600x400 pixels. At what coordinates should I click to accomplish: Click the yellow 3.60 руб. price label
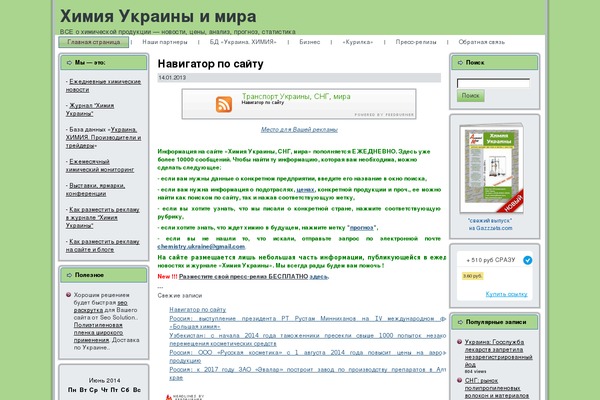(473, 276)
